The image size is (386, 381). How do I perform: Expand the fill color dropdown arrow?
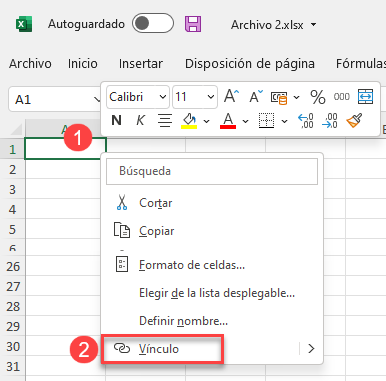point(206,121)
